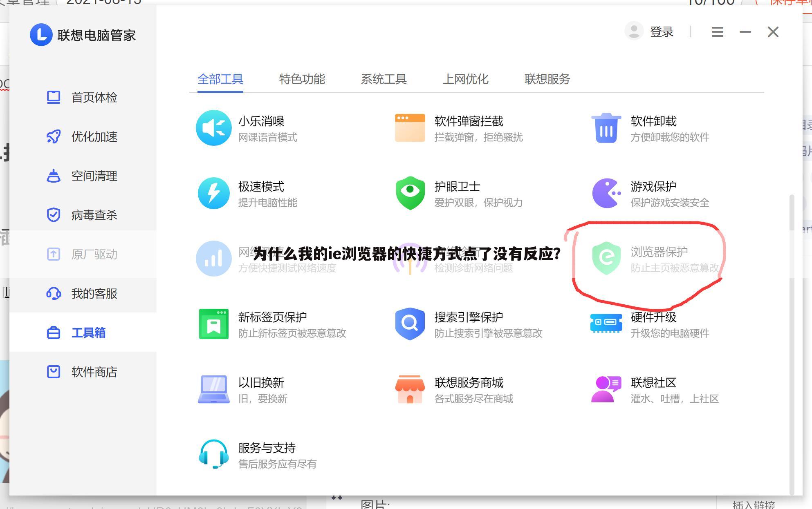812x509 pixels.
Task: Click the 登录 login link
Action: 662,32
